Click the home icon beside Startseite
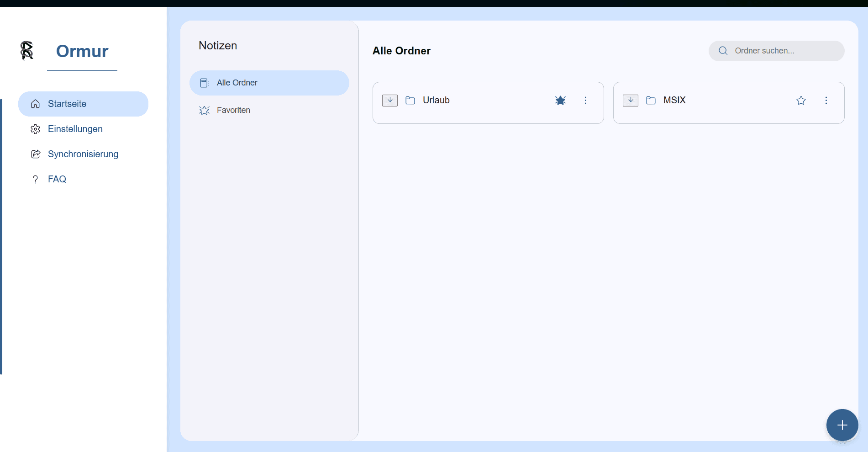Image resolution: width=868 pixels, height=452 pixels. point(36,104)
